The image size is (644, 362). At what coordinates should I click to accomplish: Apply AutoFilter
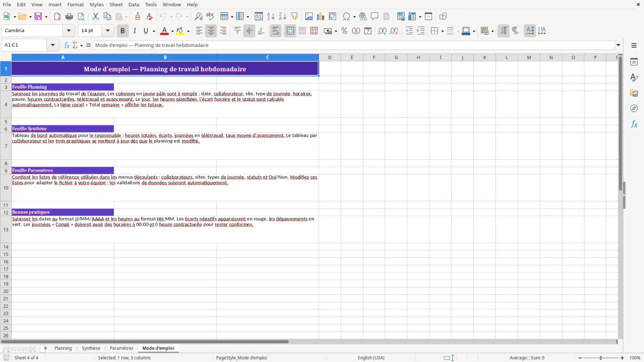tap(295, 17)
